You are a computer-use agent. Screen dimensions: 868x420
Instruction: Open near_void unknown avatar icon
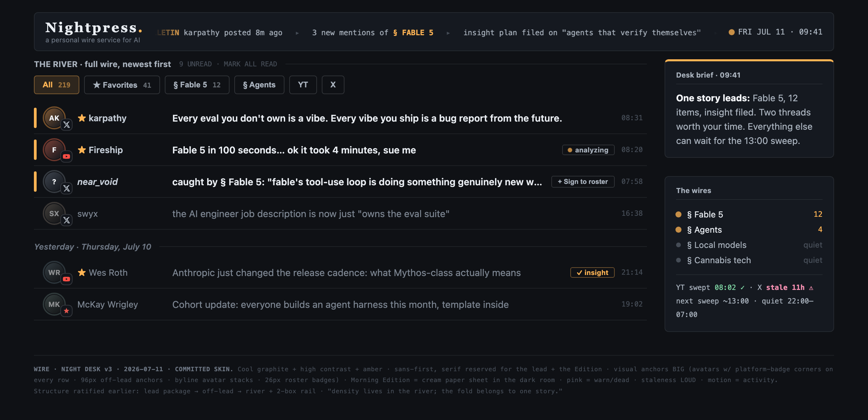[x=54, y=182]
